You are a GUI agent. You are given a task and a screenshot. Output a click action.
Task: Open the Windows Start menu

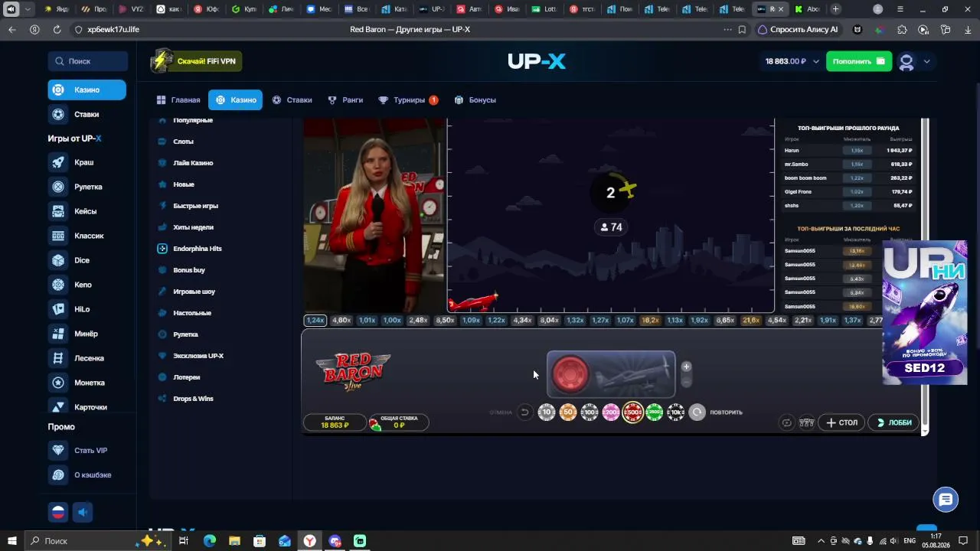tap(11, 541)
